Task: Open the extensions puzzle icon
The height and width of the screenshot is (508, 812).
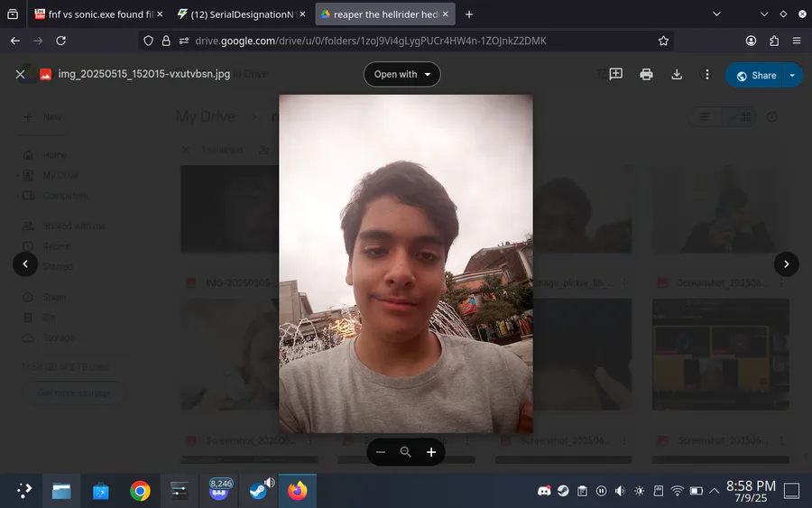Action: 774,41
